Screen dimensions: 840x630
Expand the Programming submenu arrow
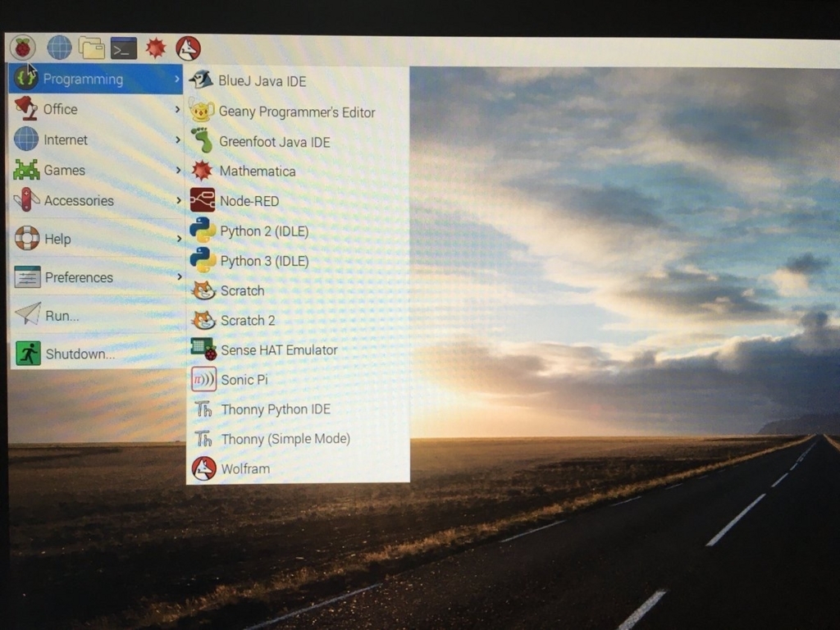(177, 80)
